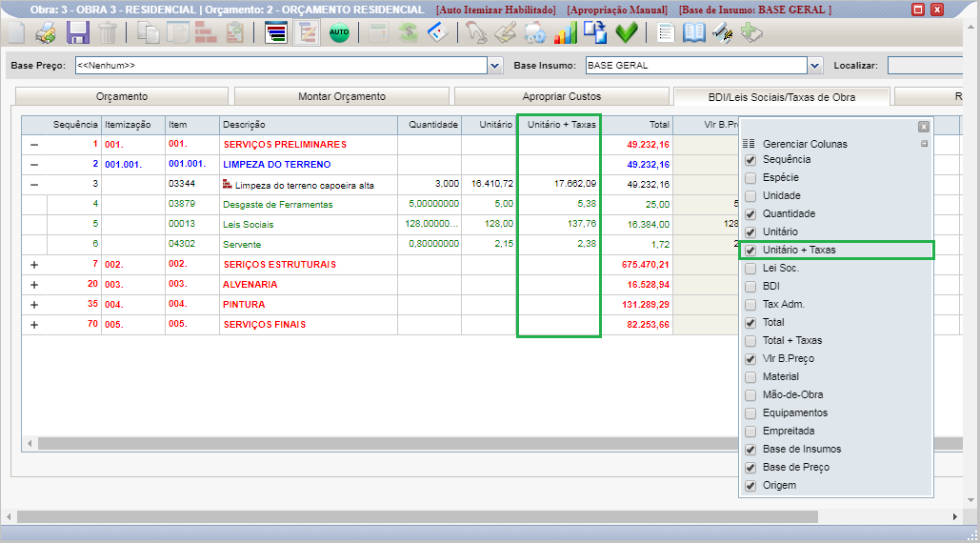Expand the SERIÇOS ESTRUTURAIS row
The height and width of the screenshot is (543, 980).
point(34,264)
